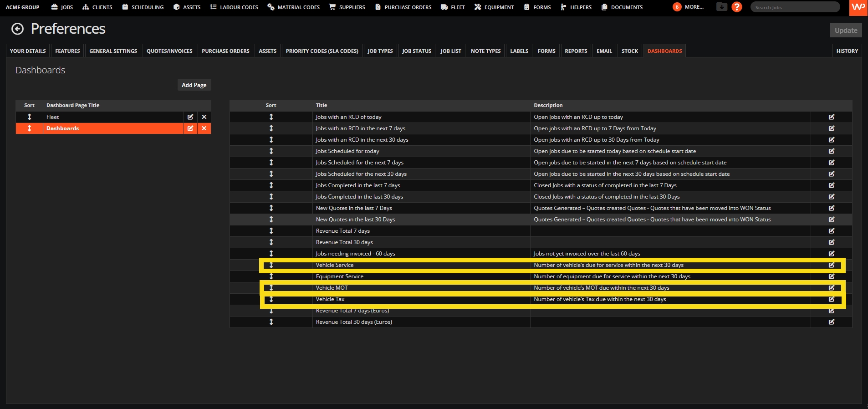Edit 'Jobs Scheduled for today' widget
This screenshot has width=868, height=409.
click(x=832, y=151)
